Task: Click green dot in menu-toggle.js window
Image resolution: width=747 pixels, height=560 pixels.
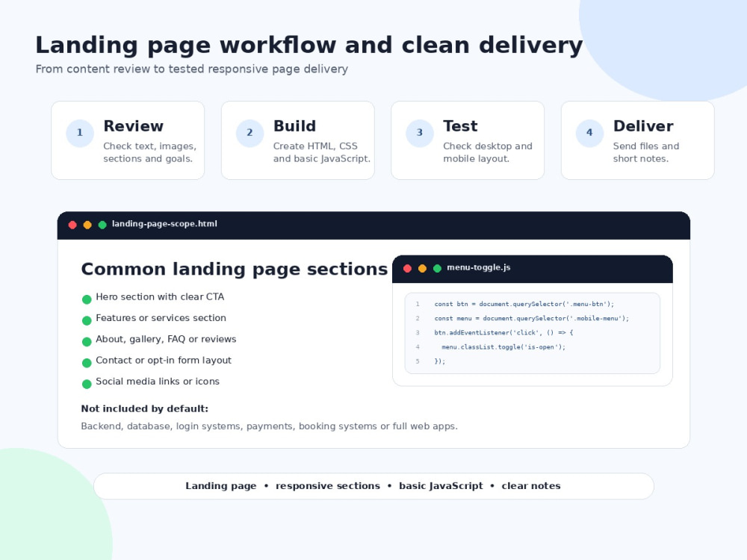Action: click(437, 269)
